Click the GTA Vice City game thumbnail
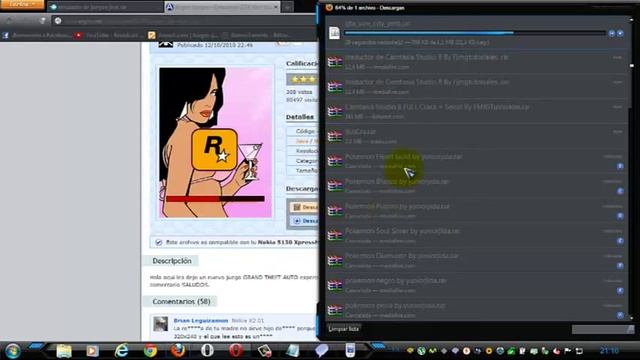640x360 pixels. pos(215,142)
